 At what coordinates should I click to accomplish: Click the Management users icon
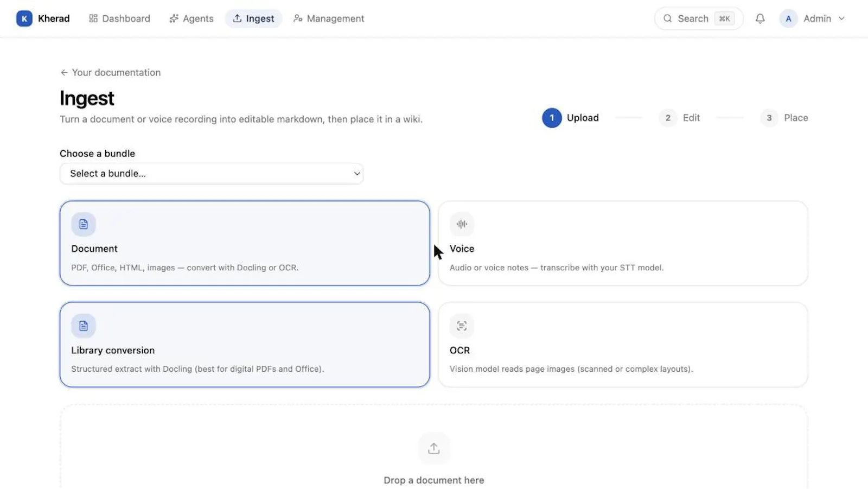(x=298, y=18)
